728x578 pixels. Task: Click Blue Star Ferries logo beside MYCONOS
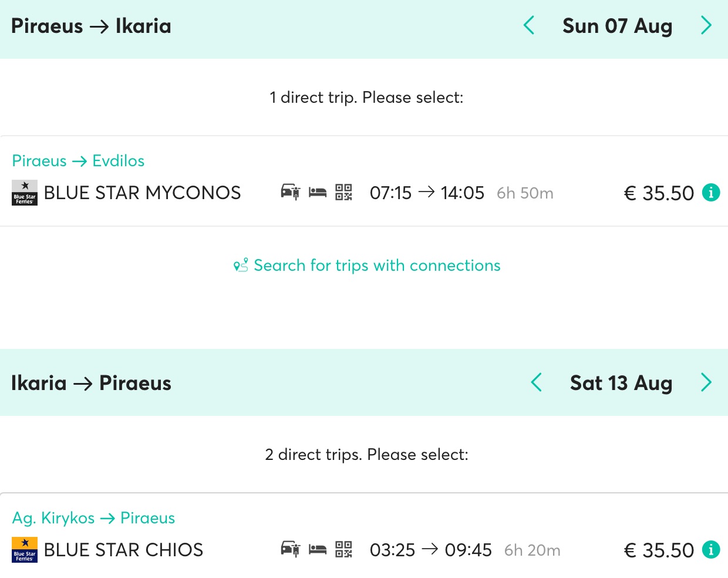(25, 193)
